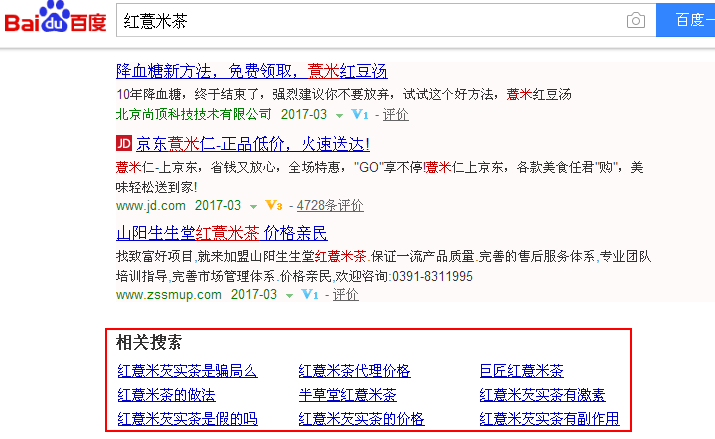
Task: Click the Baidu logo
Action: (x=55, y=21)
